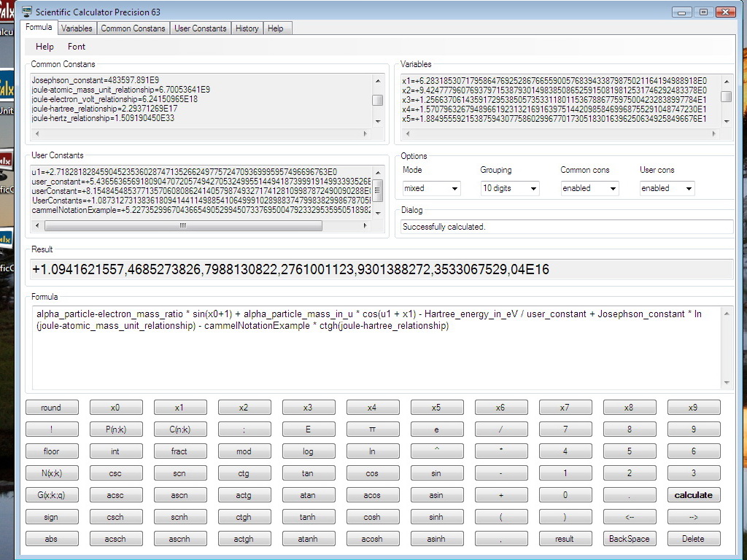Click the ctgh function button
Viewport: 747px width, 560px height.
coord(244,517)
